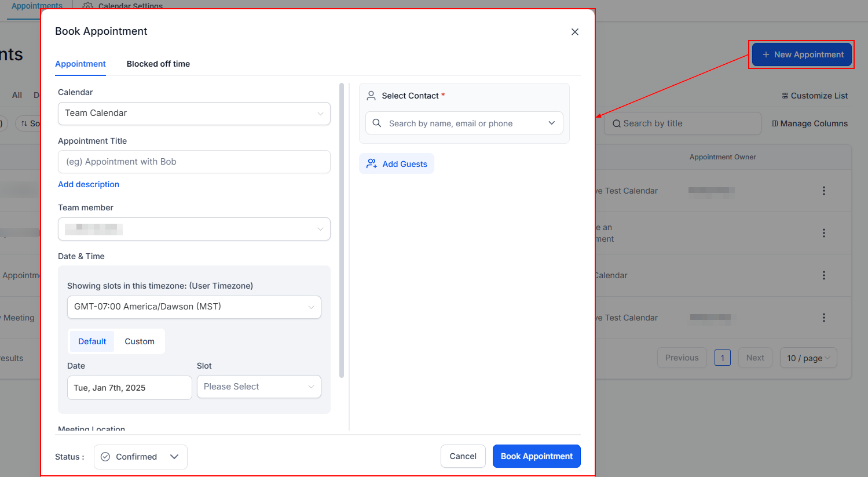
Task: Select the Default date mode
Action: click(92, 341)
